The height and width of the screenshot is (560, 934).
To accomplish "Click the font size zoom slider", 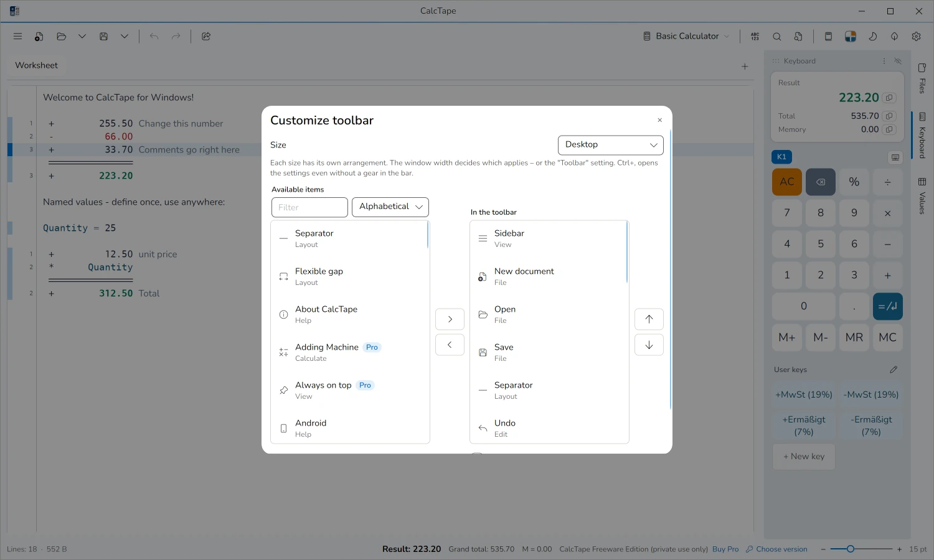I will coord(861,549).
